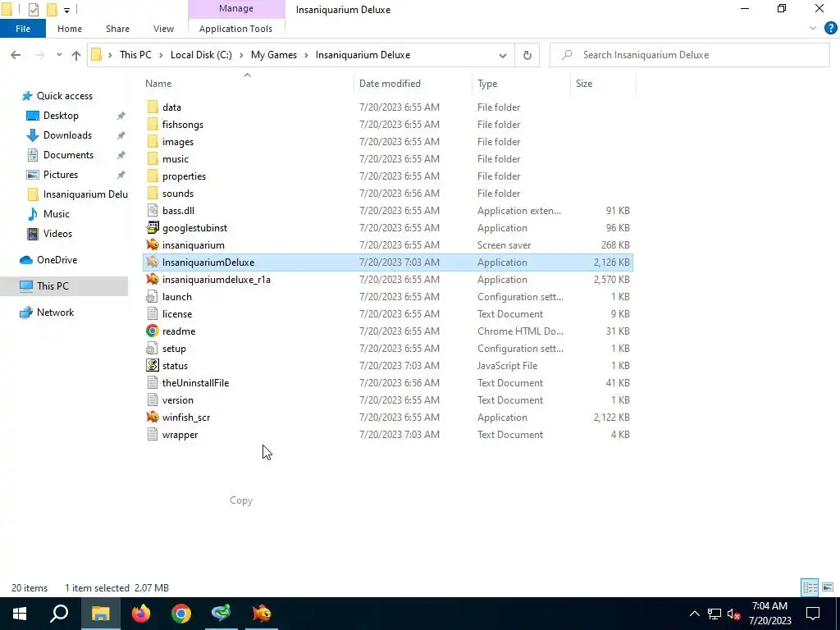Click the winfish_scr application fish icon
This screenshot has height=630, width=840.
tap(153, 417)
